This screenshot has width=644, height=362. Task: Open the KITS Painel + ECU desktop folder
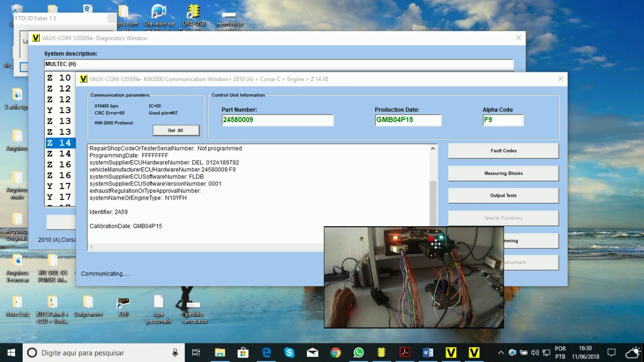52,309
